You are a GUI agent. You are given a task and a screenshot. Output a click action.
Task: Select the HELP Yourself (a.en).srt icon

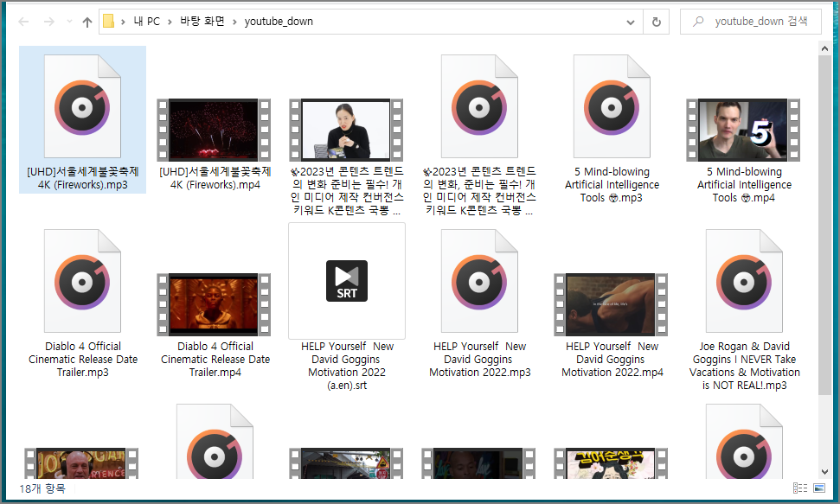(347, 281)
